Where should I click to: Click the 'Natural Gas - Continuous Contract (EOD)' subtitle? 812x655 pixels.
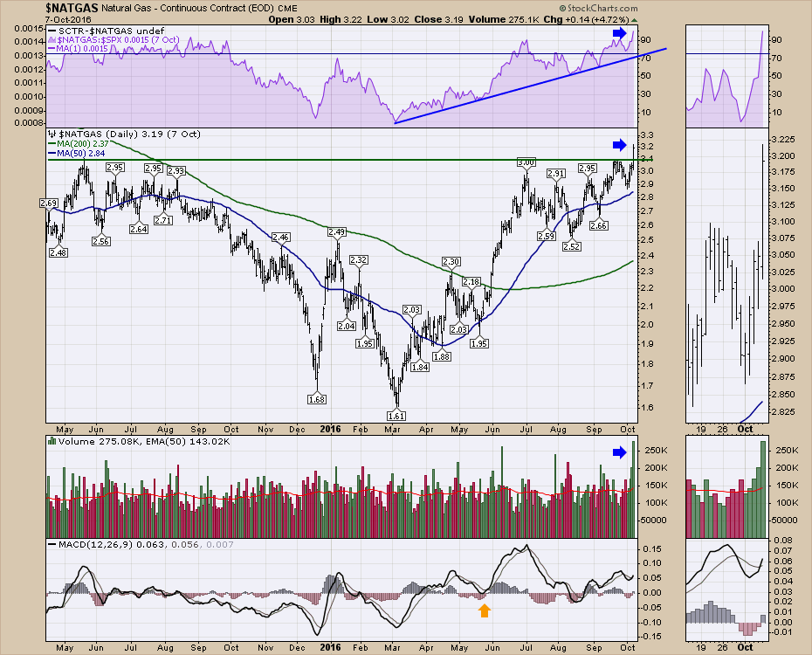pos(189,8)
